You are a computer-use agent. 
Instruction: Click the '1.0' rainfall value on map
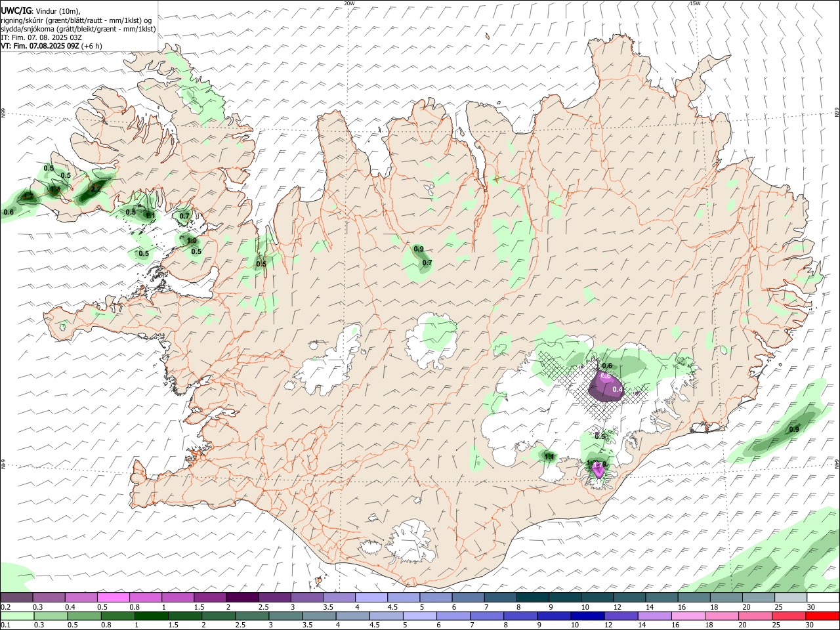[192, 241]
